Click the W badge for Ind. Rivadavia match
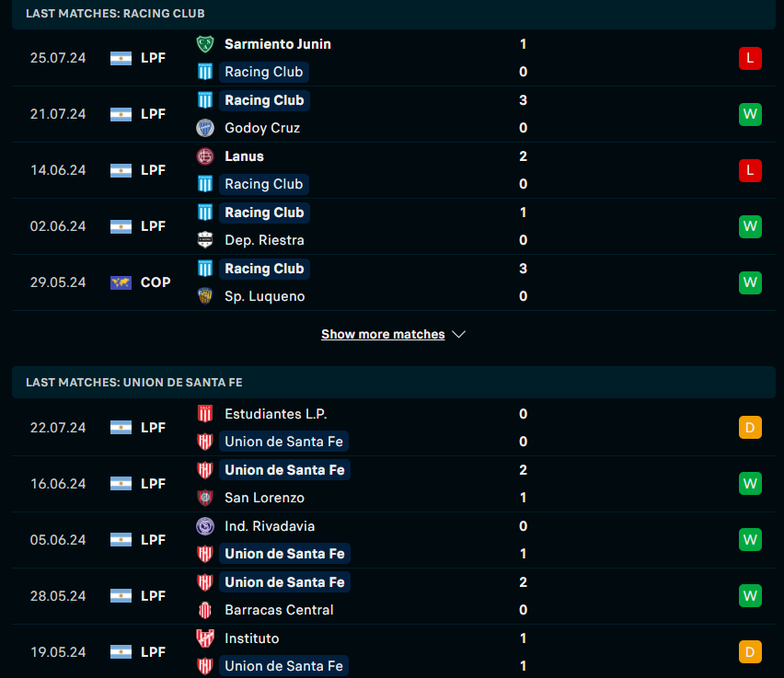Viewport: 784px width, 678px height. click(x=750, y=539)
